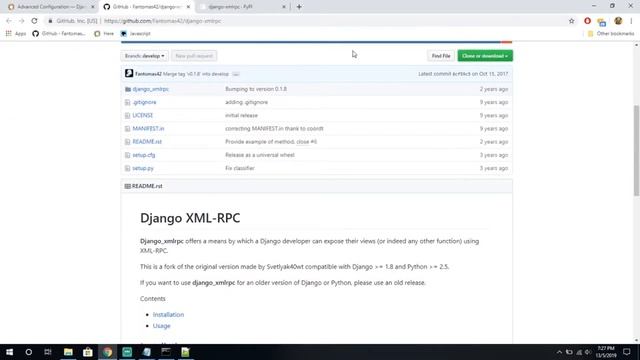Viewport: 640px width, 360px height.
Task: Open the terminal app on the taskbar
Action: tap(166, 352)
